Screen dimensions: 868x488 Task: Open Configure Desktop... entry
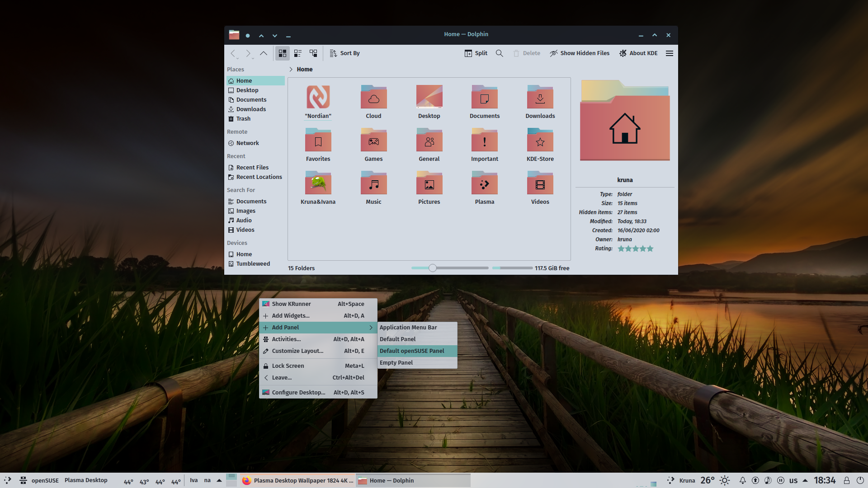318,393
